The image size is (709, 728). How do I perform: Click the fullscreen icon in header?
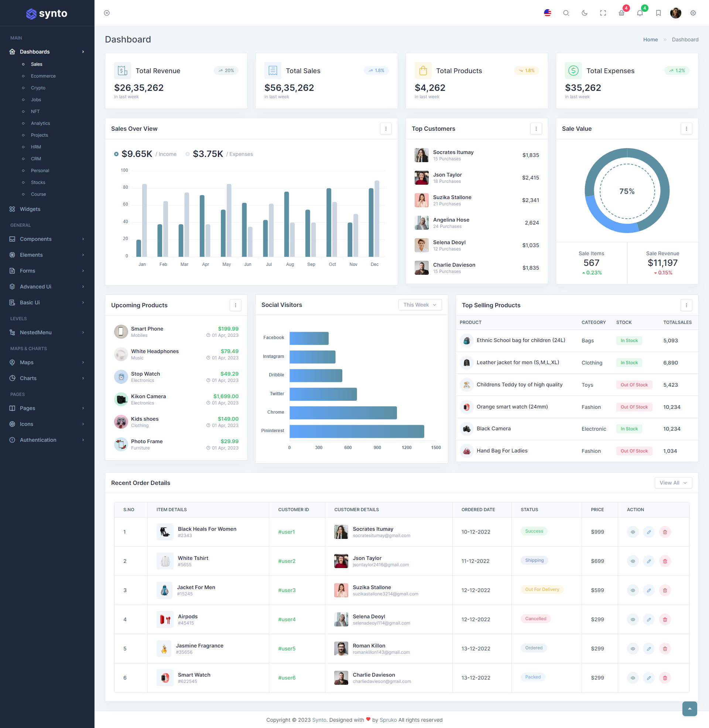click(x=603, y=13)
